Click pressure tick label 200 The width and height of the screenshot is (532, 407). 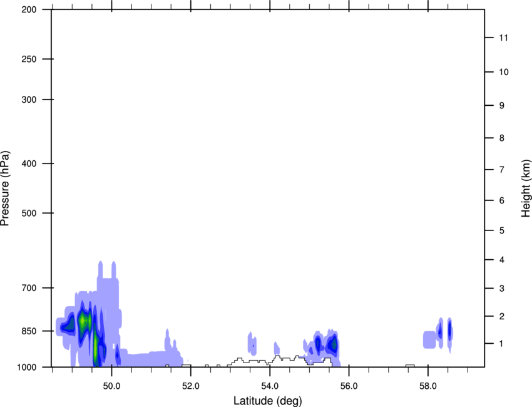click(29, 9)
